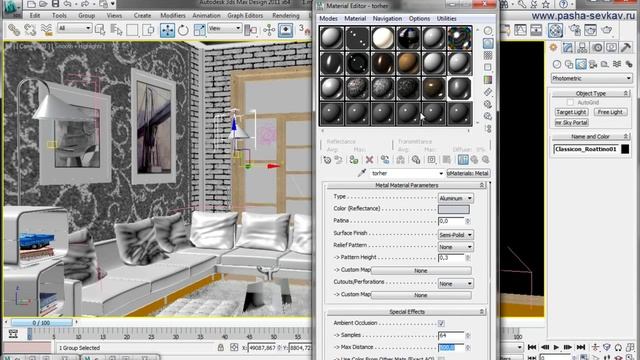Image resolution: width=640 pixels, height=360 pixels.
Task: Click the time slider showing 0 / 100
Action: pyautogui.click(x=42, y=323)
